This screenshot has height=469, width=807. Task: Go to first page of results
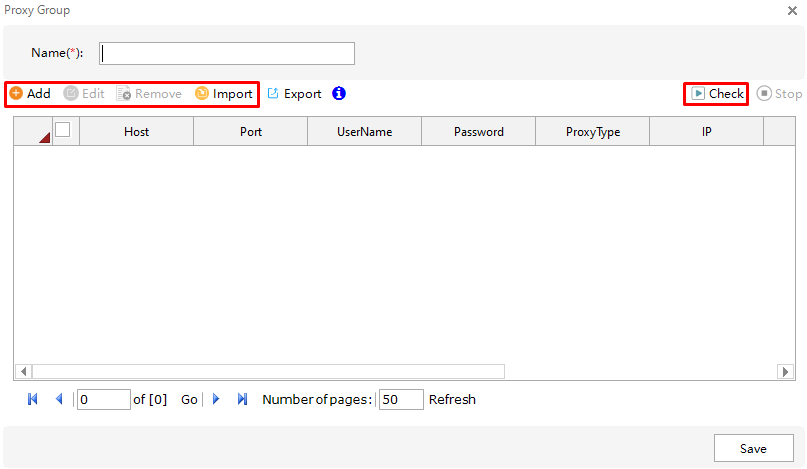click(33, 399)
